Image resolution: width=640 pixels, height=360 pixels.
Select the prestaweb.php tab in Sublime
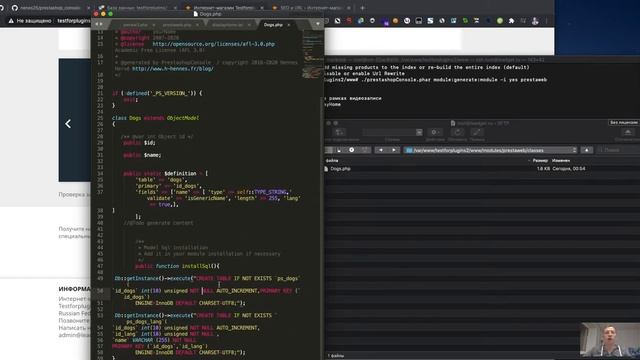177,25
